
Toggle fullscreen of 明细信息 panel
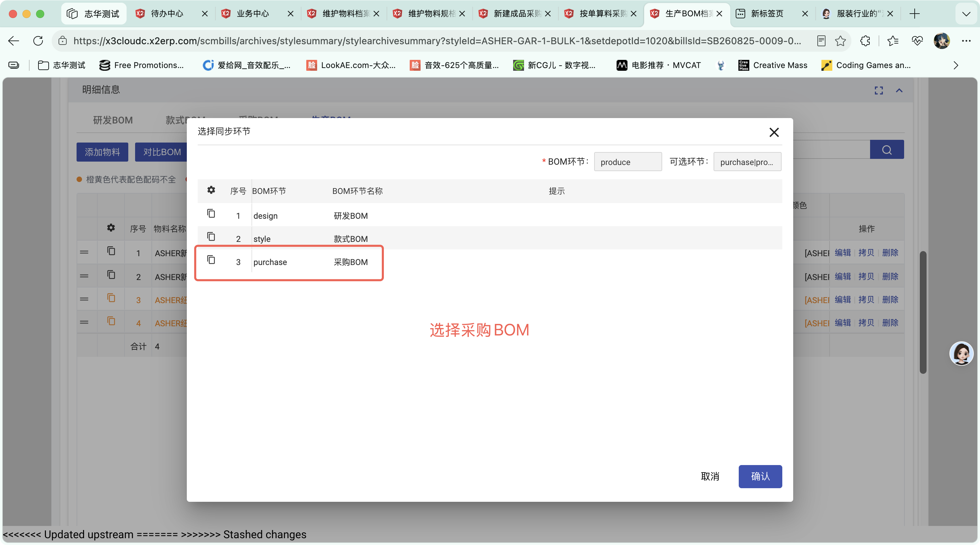pos(878,90)
